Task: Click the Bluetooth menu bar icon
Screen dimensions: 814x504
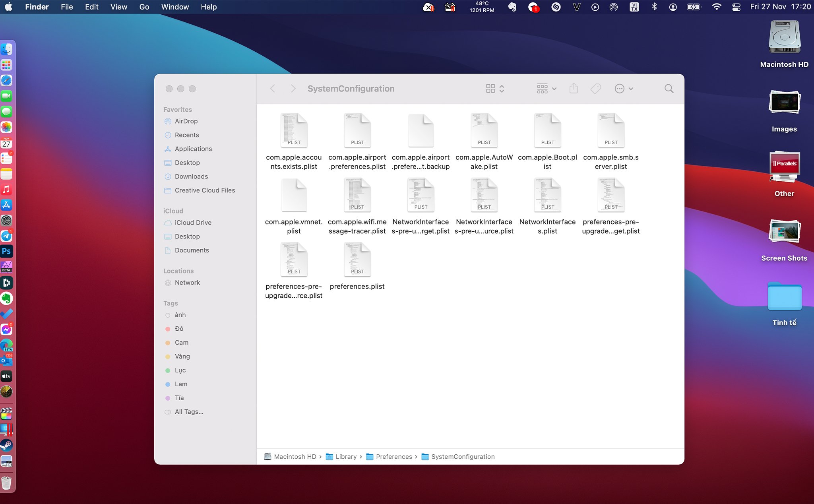Action: (654, 7)
